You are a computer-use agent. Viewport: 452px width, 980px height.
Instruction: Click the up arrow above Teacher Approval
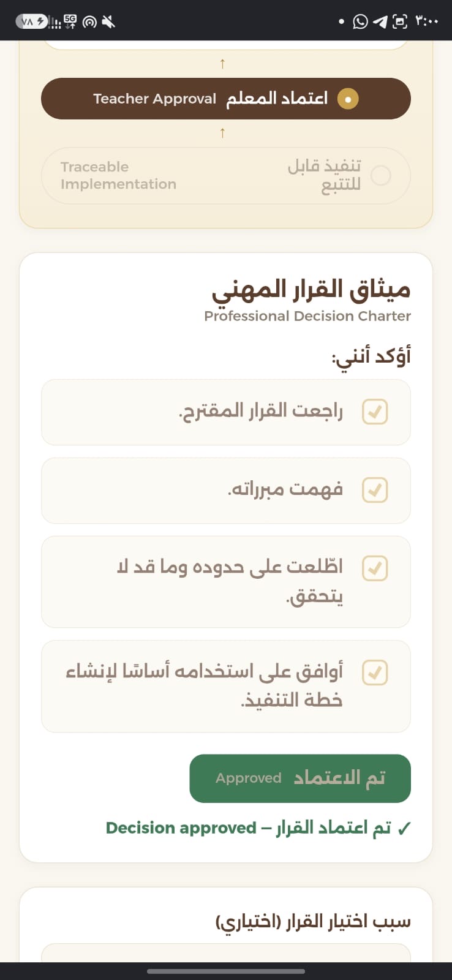[222, 64]
